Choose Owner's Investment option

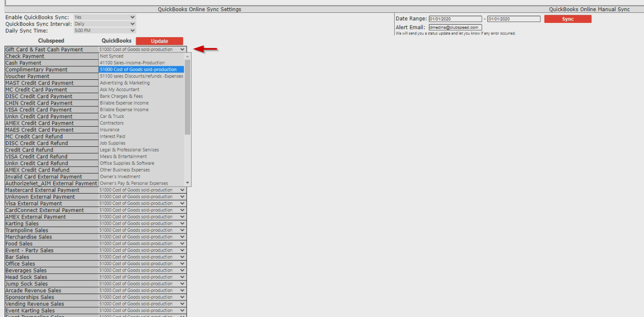pyautogui.click(x=142, y=177)
